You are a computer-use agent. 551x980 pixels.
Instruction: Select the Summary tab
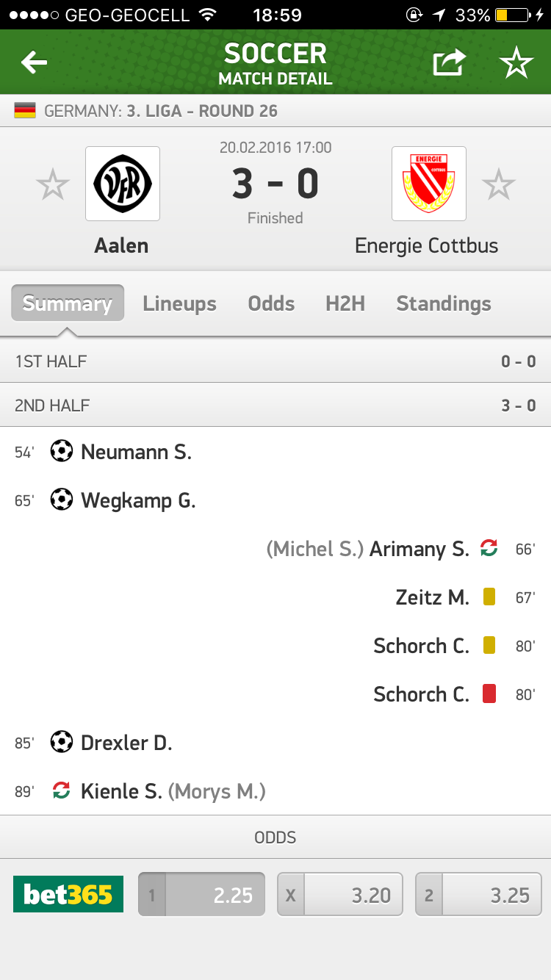click(68, 303)
